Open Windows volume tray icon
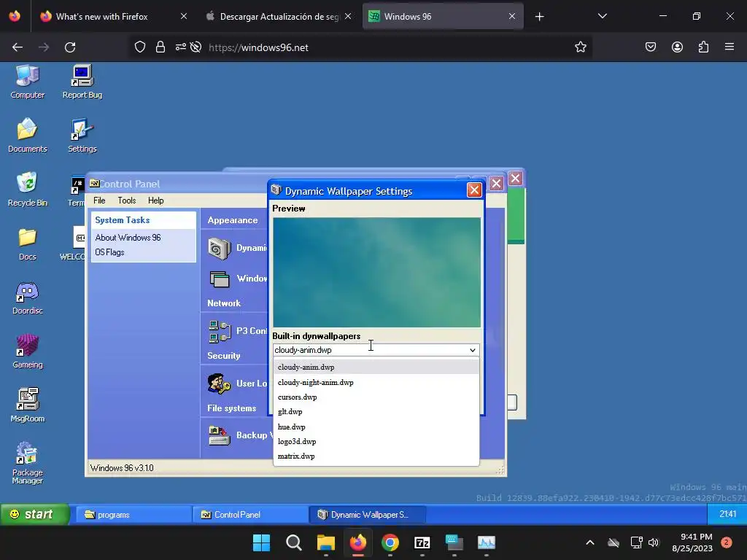The width and height of the screenshot is (747, 560). (x=654, y=542)
